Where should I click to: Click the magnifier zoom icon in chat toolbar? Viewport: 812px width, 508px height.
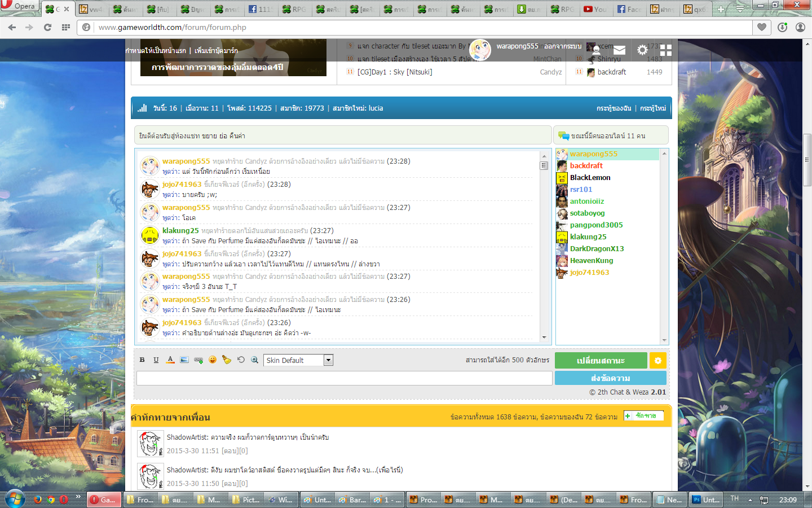coord(255,360)
